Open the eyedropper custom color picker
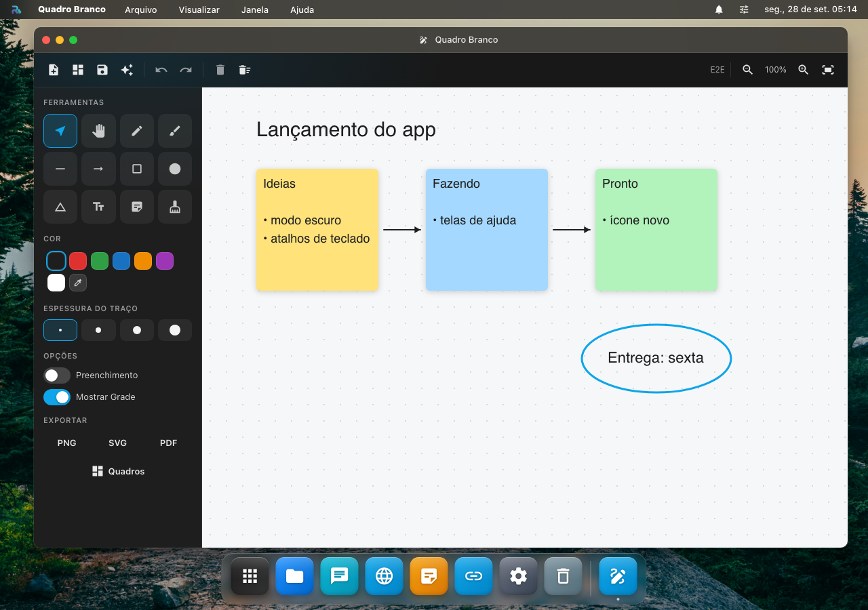The height and width of the screenshot is (610, 868). (78, 283)
